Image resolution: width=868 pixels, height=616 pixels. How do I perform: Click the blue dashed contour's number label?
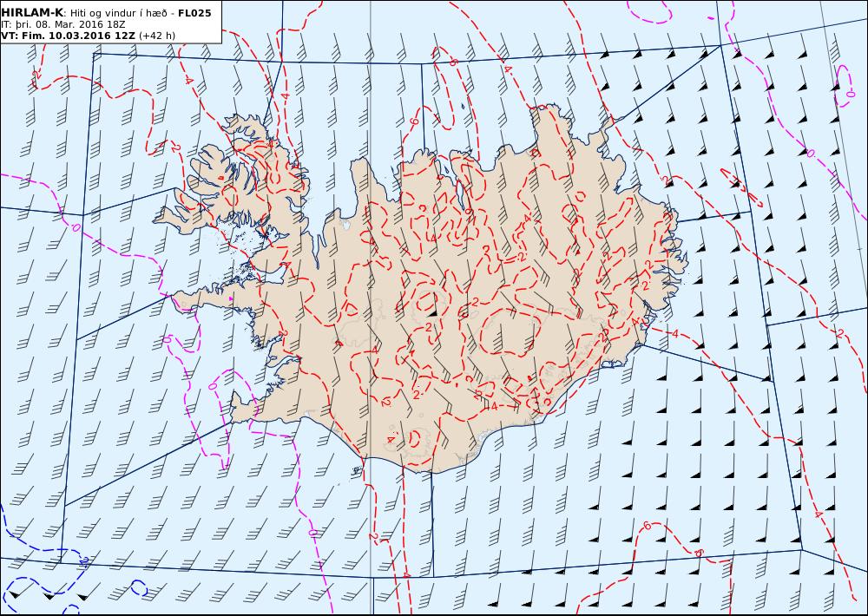pos(84,561)
